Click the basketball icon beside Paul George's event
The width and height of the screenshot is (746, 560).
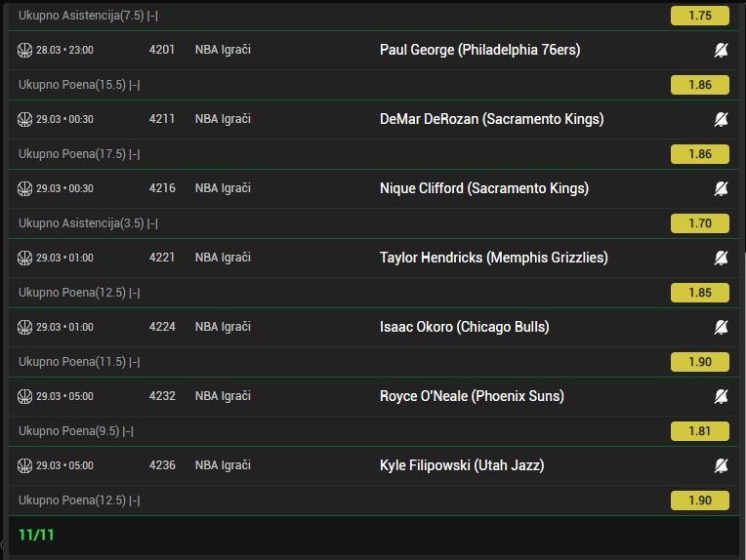point(25,50)
